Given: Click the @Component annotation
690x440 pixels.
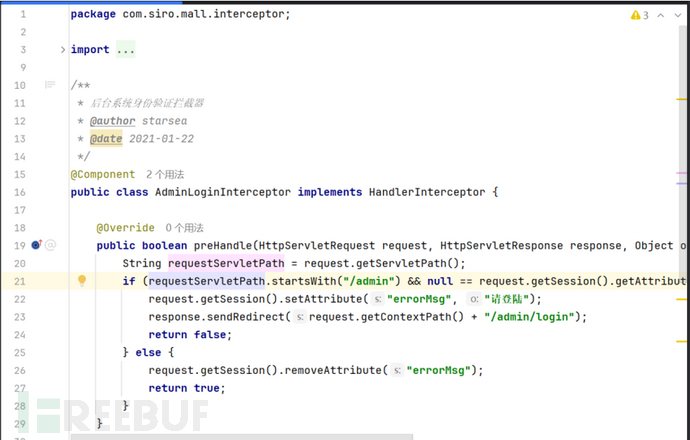Looking at the screenshot, I should tap(103, 174).
